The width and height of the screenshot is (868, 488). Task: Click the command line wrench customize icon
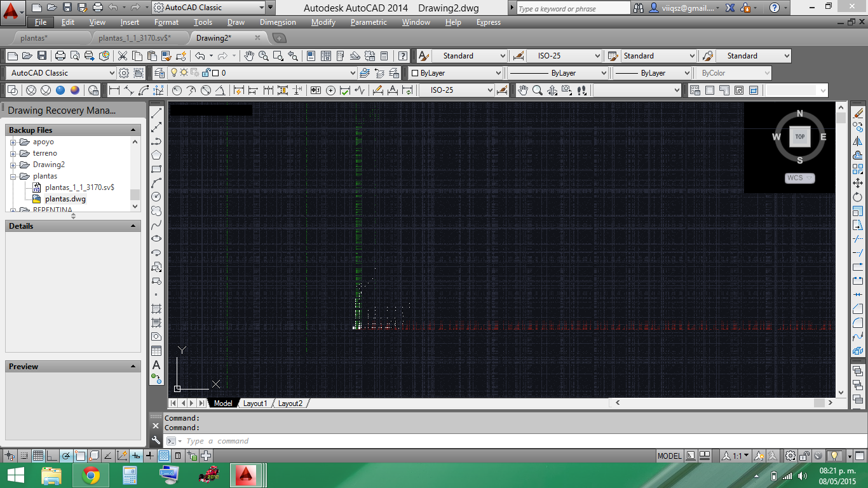click(x=156, y=440)
